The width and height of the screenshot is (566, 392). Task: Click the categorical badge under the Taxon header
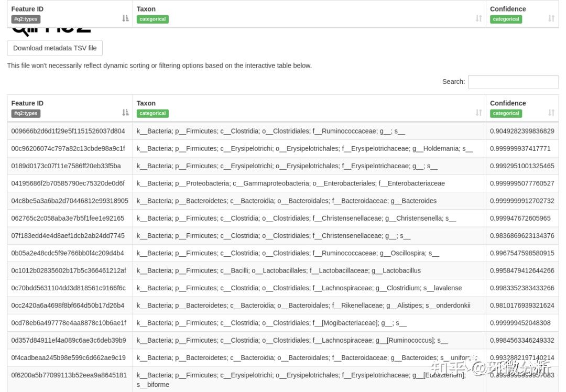(152, 113)
